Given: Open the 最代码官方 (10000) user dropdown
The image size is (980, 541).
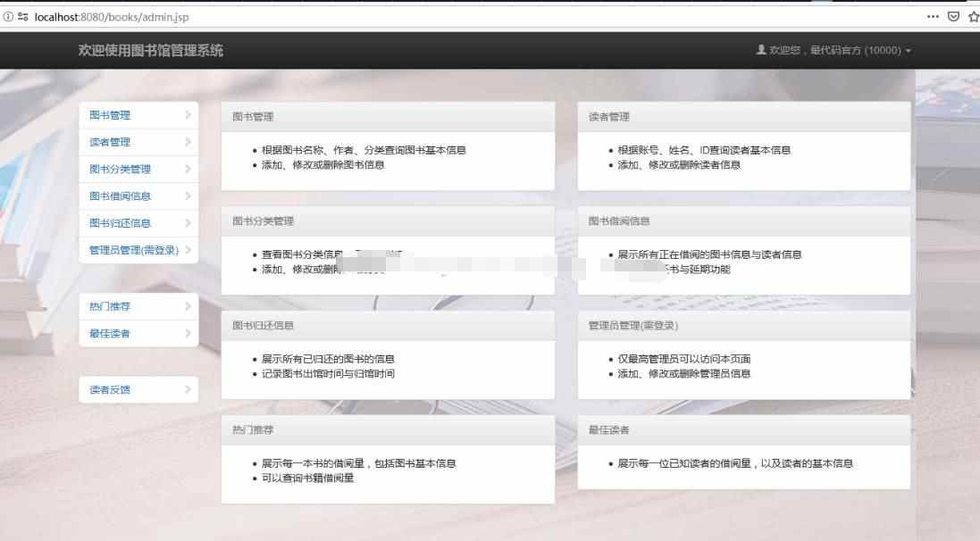Looking at the screenshot, I should pyautogui.click(x=833, y=50).
